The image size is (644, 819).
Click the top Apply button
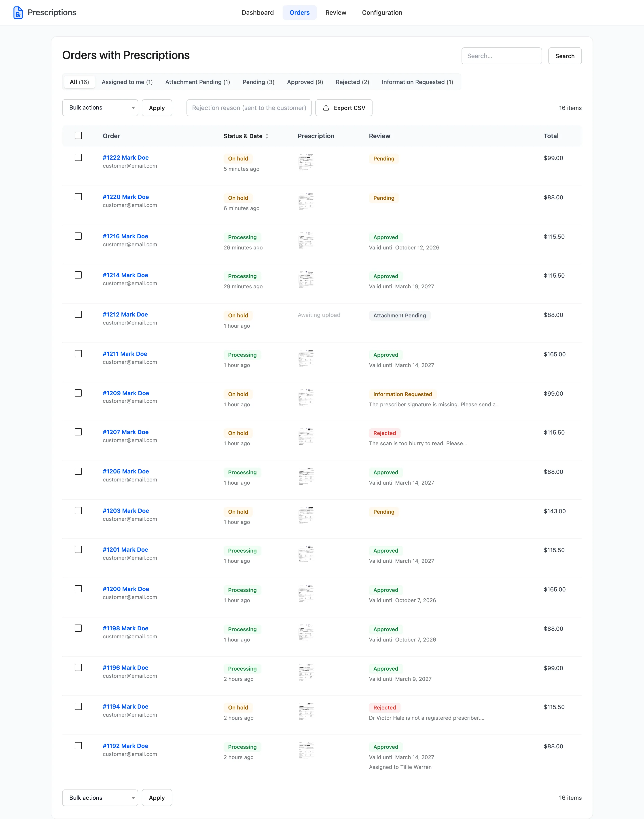(157, 108)
